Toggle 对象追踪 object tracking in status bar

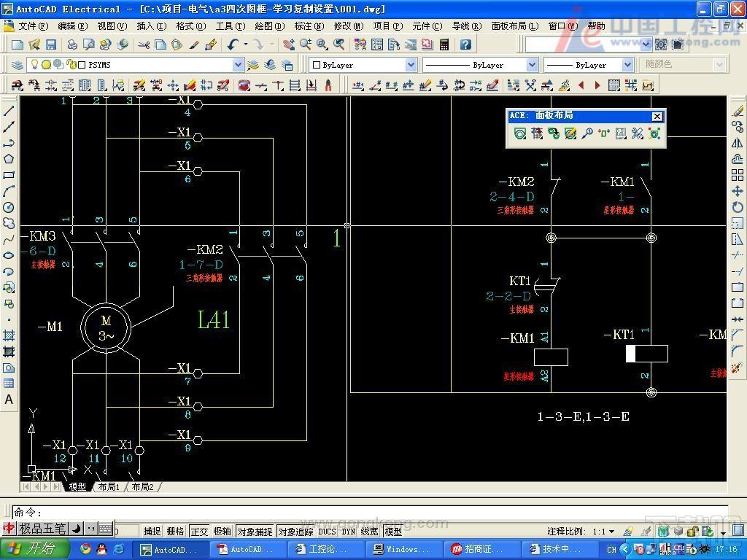[x=296, y=531]
